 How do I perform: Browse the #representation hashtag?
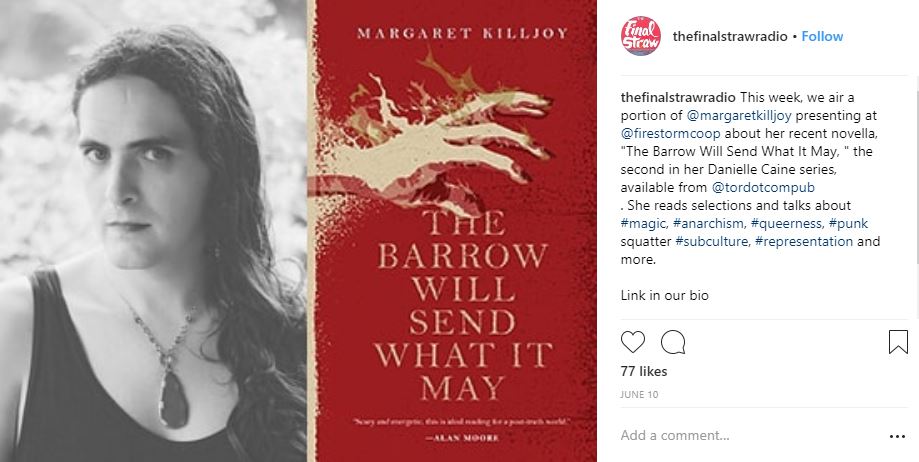(x=804, y=242)
